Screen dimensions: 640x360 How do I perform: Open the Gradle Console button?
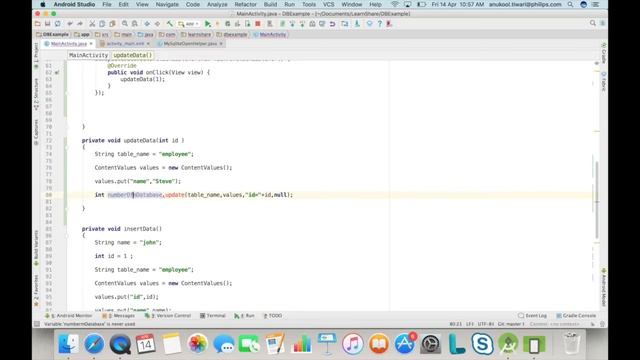click(x=576, y=316)
